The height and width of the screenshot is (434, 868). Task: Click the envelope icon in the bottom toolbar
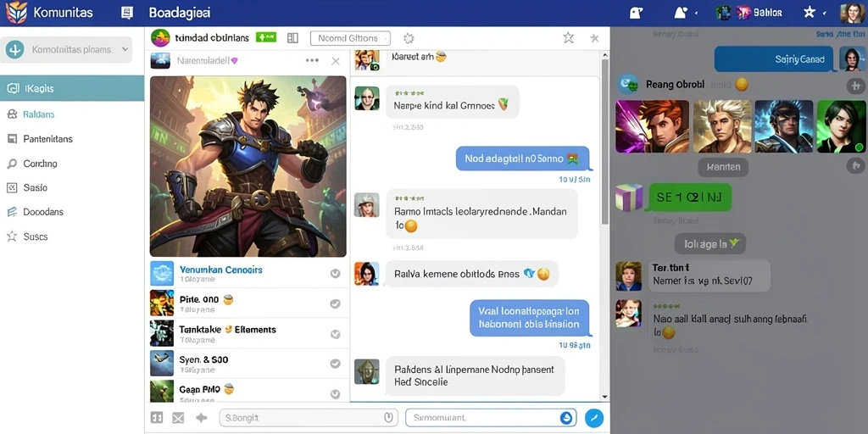coord(178,418)
